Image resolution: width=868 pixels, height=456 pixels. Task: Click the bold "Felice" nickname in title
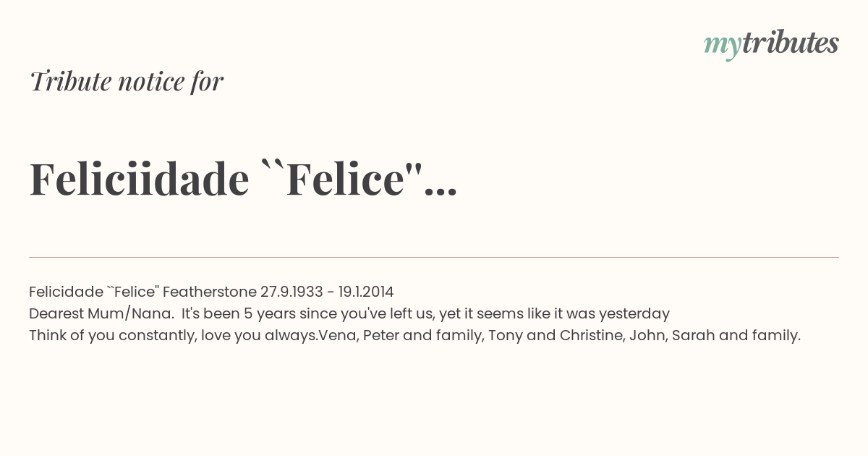click(344, 180)
